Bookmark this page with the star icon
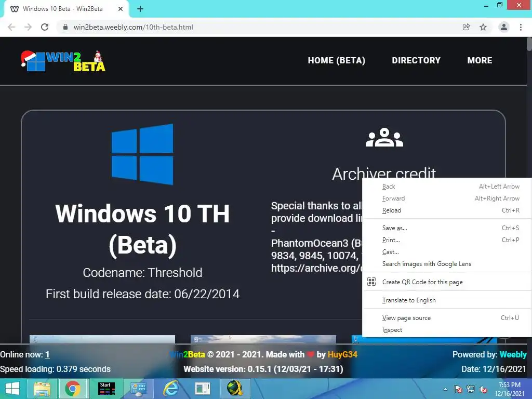Screen dimensions: 532x399 483,27
